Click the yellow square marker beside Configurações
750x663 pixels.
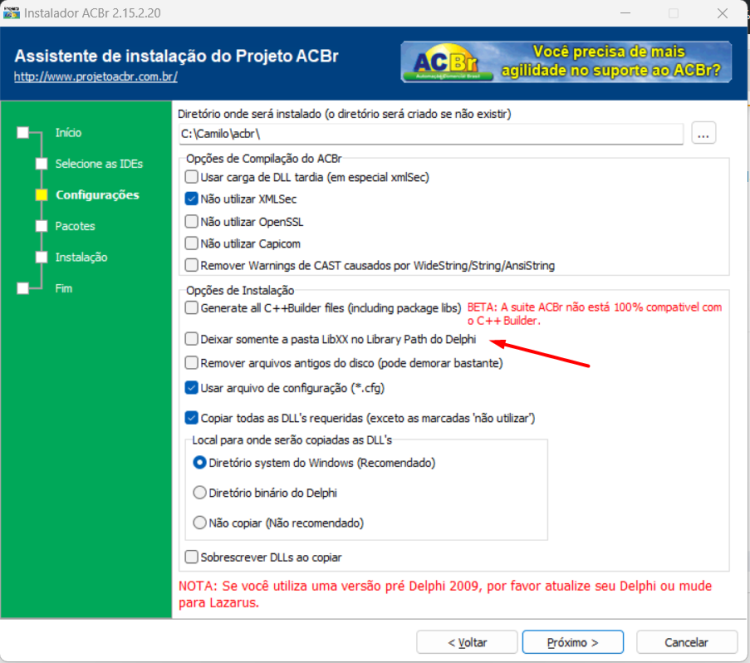(42, 195)
